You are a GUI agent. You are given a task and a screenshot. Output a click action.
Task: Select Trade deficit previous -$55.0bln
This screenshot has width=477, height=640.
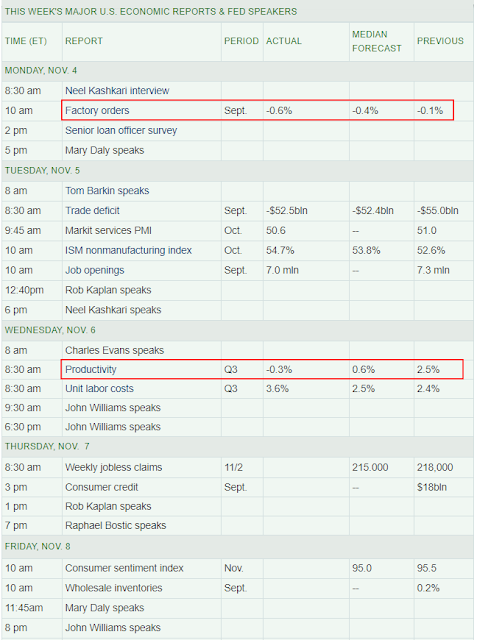(438, 211)
